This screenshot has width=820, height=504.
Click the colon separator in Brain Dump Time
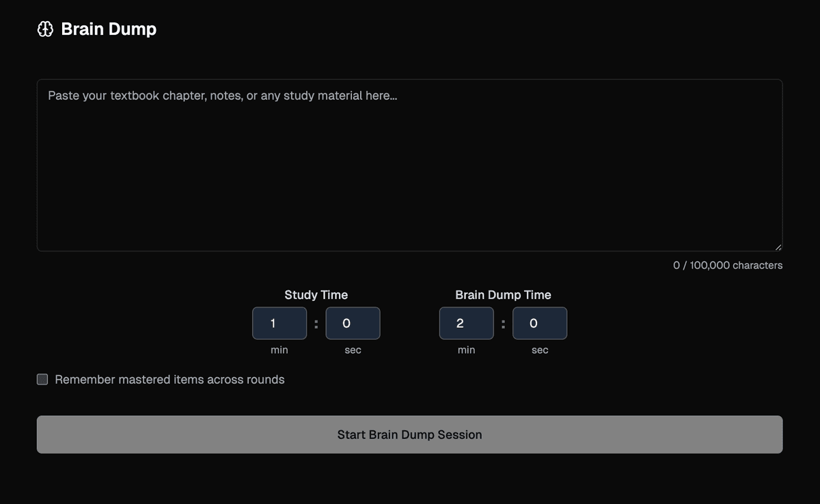tap(503, 324)
